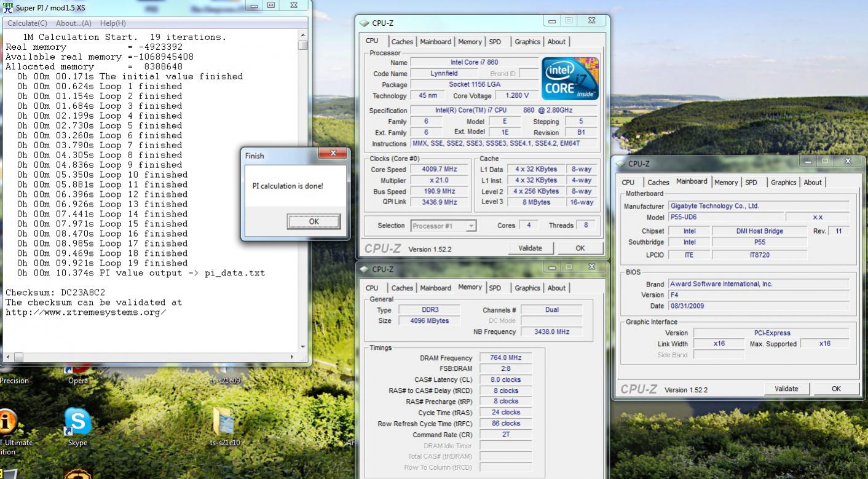Select the ts-s21e09 desktop item label

(224, 381)
